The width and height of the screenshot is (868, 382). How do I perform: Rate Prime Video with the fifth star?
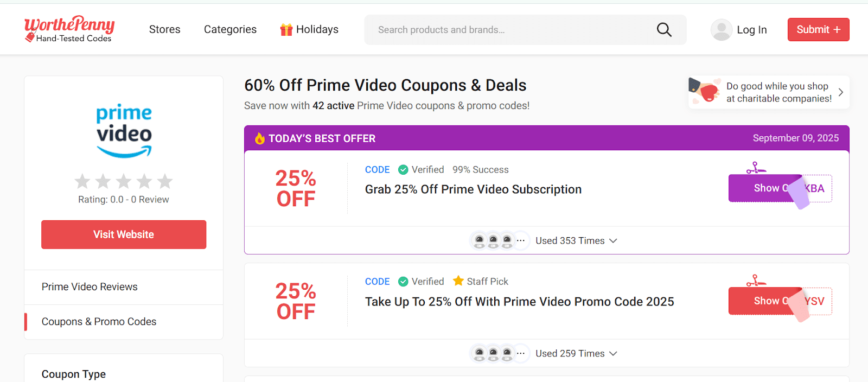[x=165, y=181]
